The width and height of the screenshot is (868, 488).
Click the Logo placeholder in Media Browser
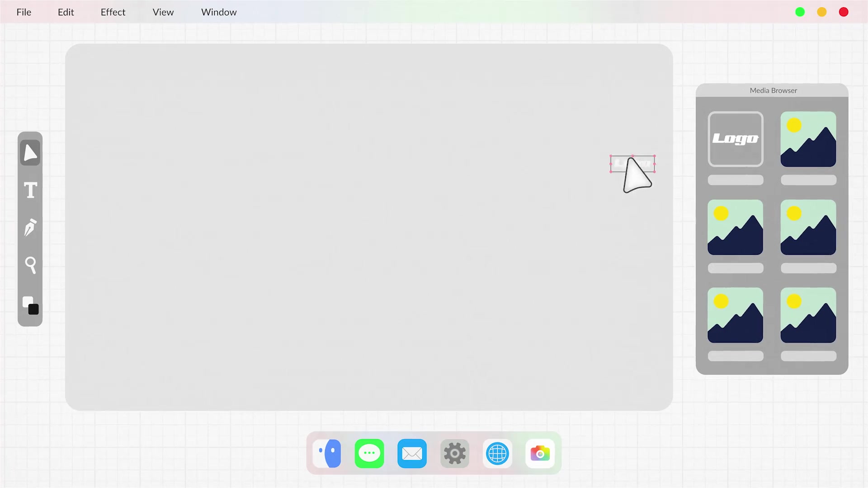(736, 138)
